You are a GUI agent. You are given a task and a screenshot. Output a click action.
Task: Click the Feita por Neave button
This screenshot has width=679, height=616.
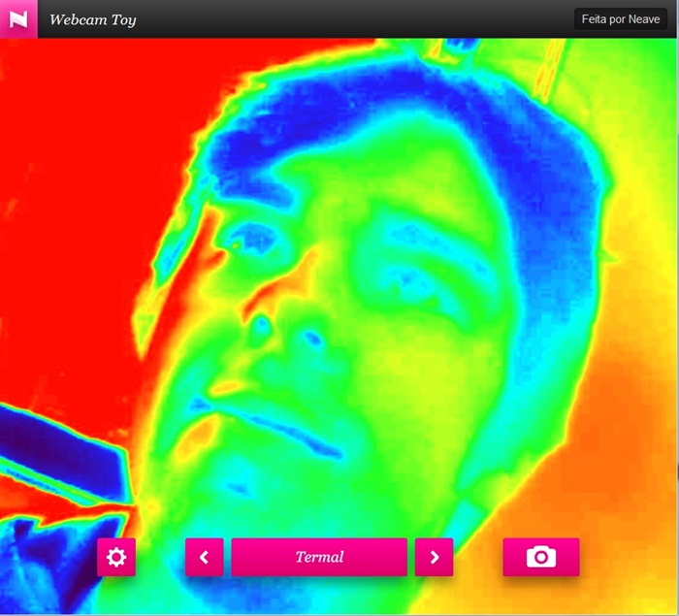click(621, 19)
